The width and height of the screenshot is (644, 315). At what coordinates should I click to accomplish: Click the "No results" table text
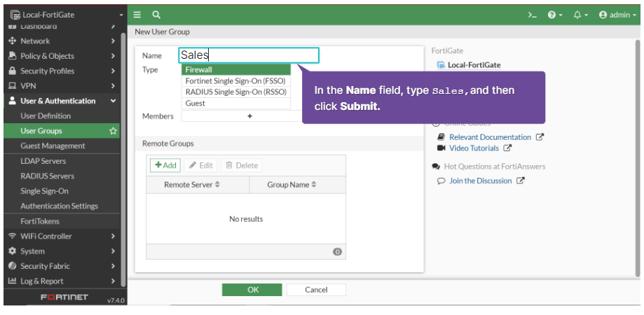tap(246, 219)
